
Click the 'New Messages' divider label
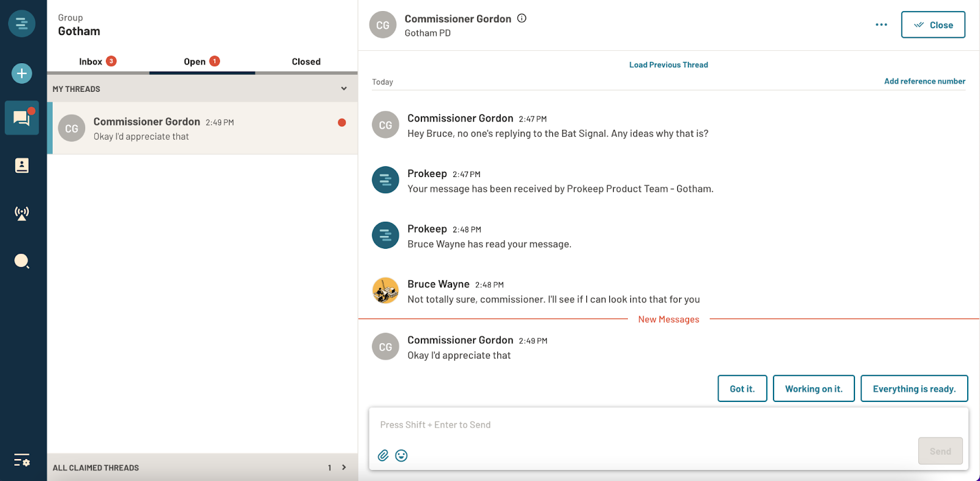tap(668, 319)
